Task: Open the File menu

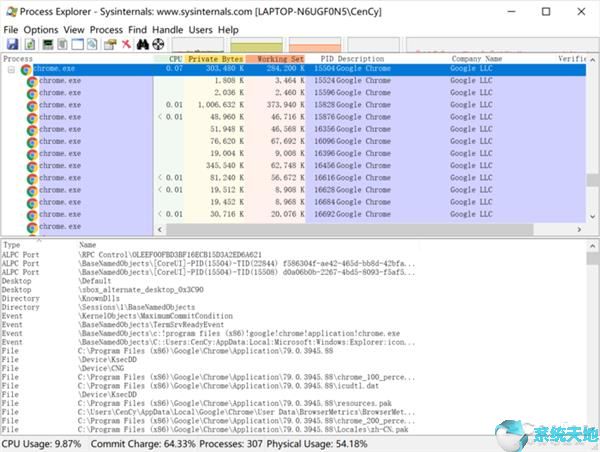Action: (11, 30)
